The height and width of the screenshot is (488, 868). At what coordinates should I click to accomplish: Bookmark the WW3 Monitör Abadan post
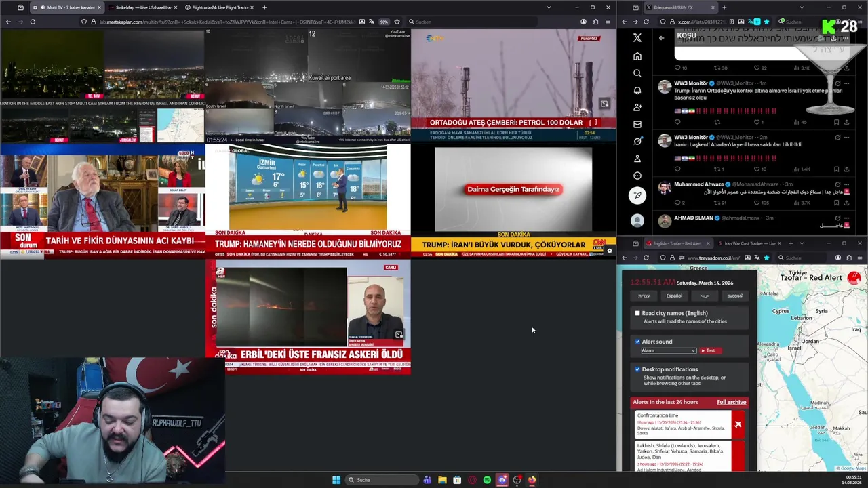[836, 169]
